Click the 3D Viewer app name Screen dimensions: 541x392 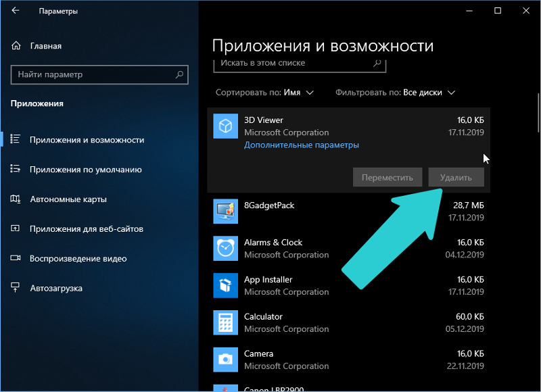264,120
